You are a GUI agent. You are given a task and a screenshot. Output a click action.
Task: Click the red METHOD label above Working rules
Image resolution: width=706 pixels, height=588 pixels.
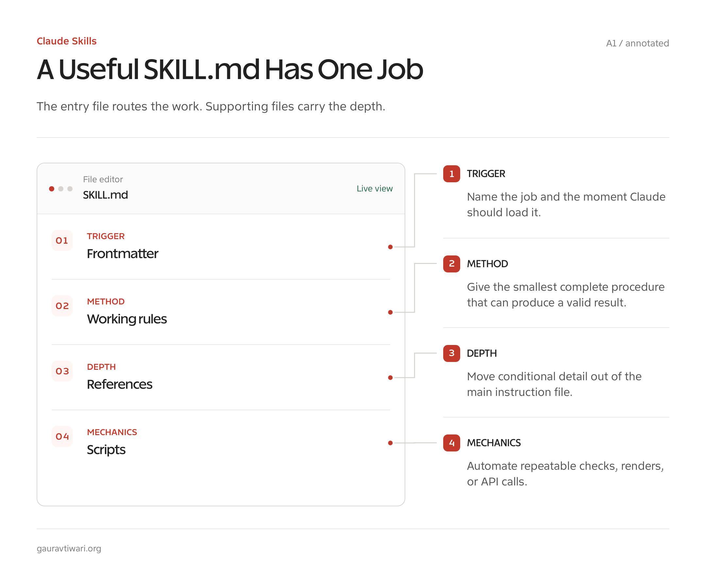point(106,302)
